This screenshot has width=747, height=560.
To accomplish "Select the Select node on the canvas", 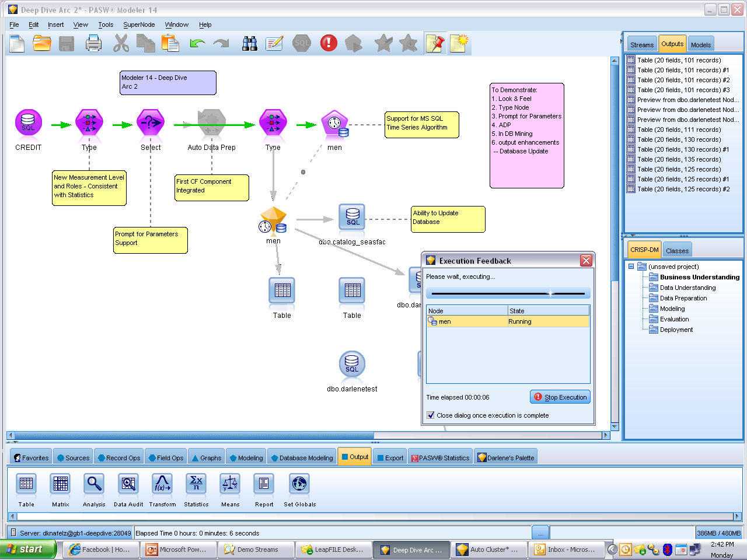I will [x=151, y=124].
